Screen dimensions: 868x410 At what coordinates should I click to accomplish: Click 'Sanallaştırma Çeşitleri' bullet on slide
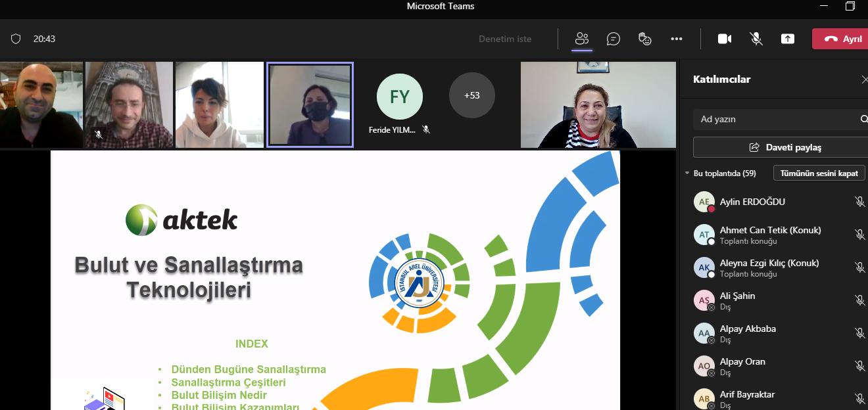click(x=228, y=382)
